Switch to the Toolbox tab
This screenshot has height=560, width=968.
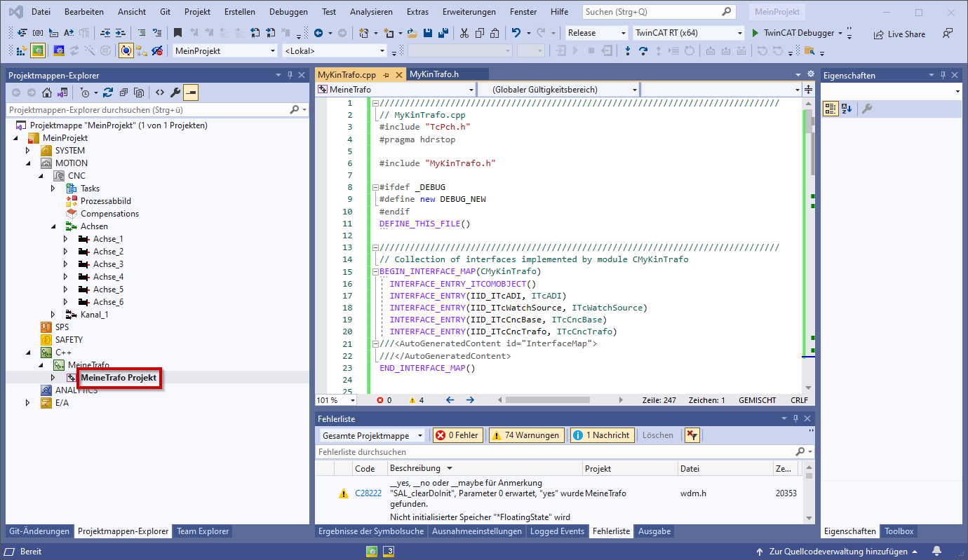[899, 531]
